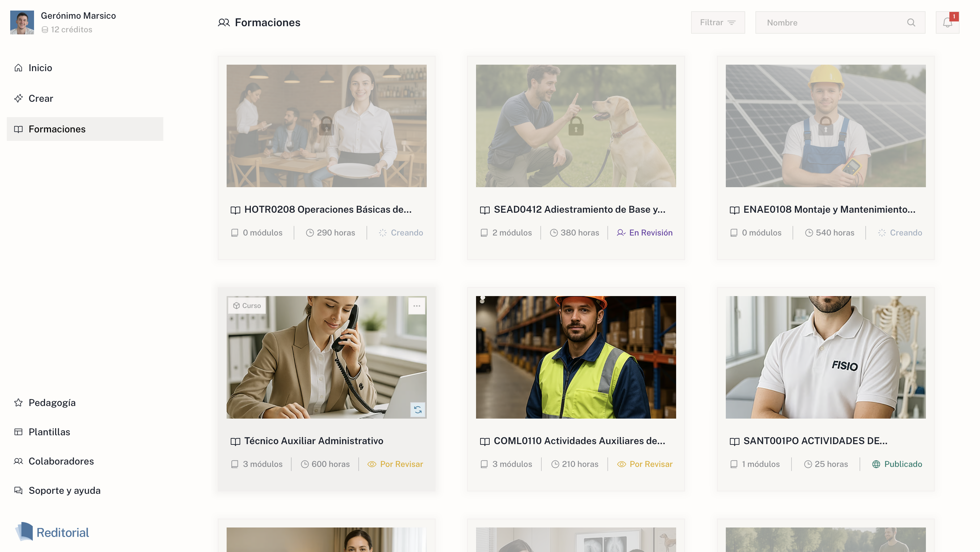This screenshot has height=552, width=980.
Task: Open Plantillas from sidebar
Action: pyautogui.click(x=49, y=432)
